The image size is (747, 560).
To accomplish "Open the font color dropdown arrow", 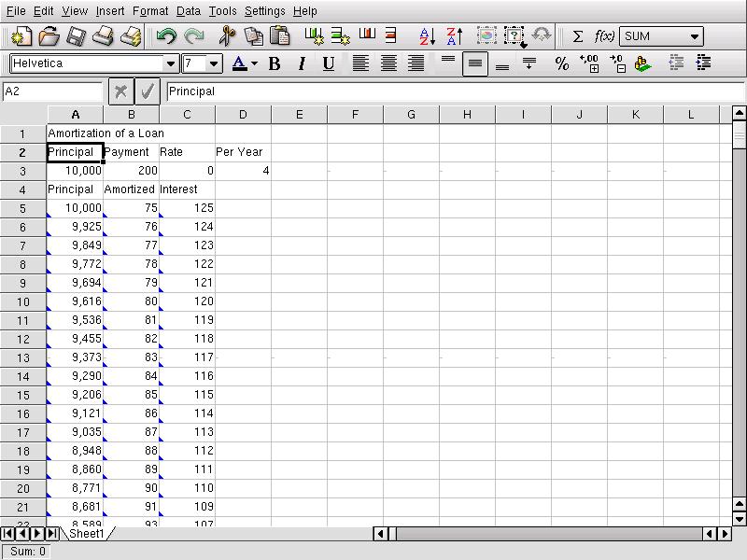I will click(x=254, y=63).
